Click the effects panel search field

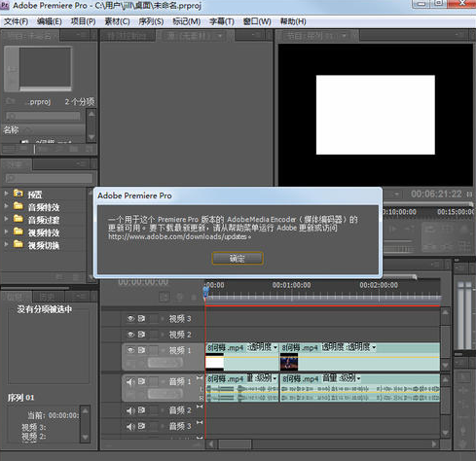[50, 178]
